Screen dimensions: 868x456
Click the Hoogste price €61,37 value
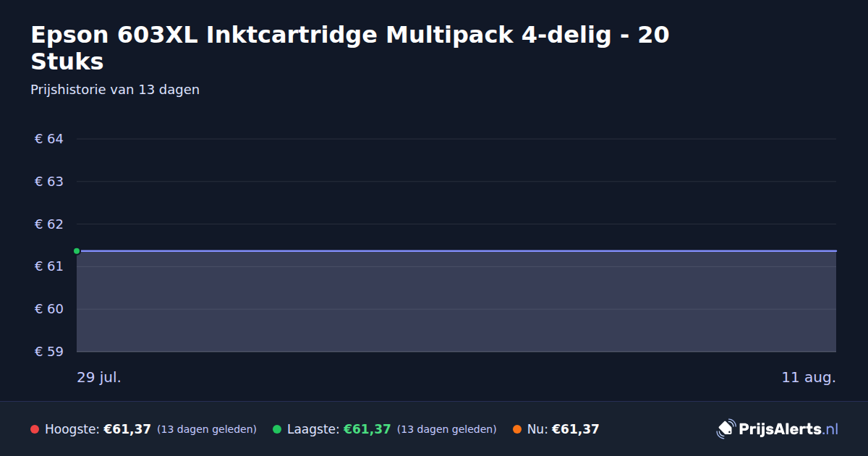click(x=127, y=429)
